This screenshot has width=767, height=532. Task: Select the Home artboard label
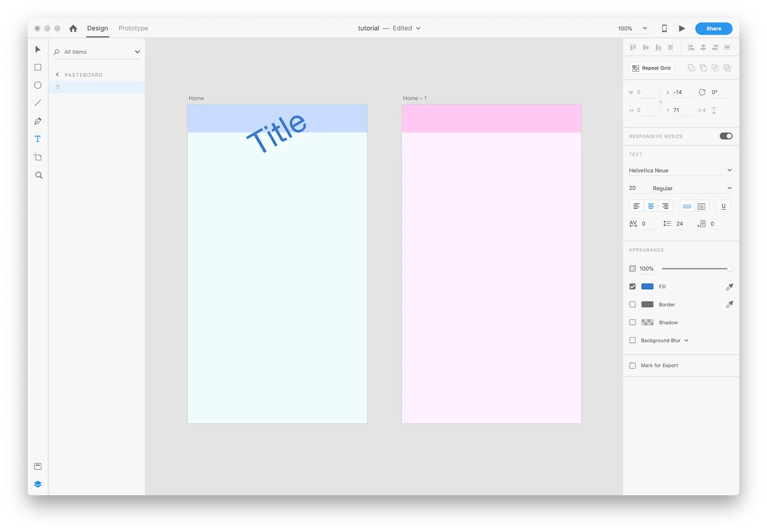tap(196, 98)
